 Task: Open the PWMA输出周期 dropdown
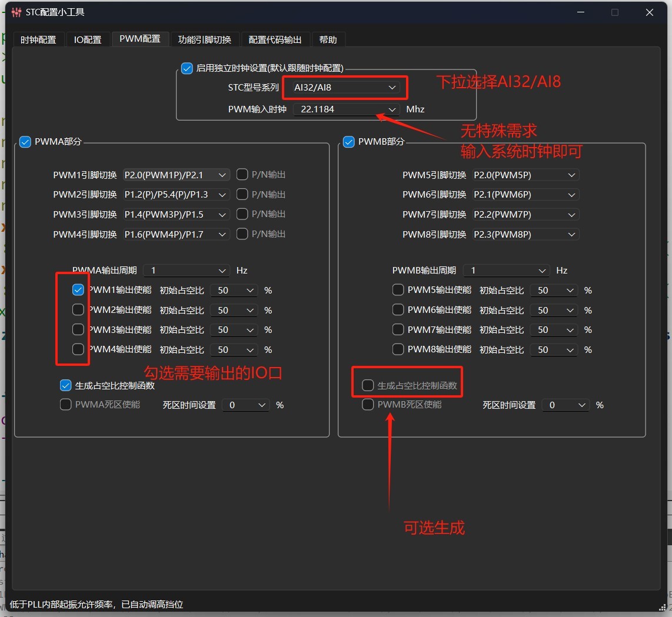tap(185, 271)
